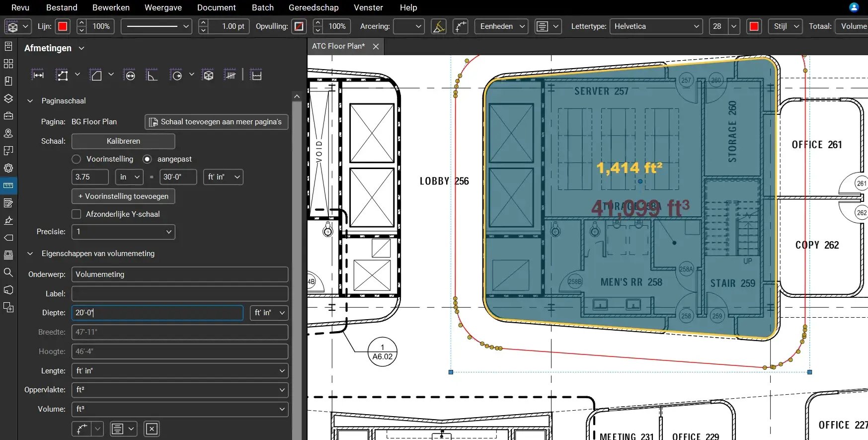868x440 pixels.
Task: Click Voorinstelling toevoegen button
Action: tap(123, 196)
